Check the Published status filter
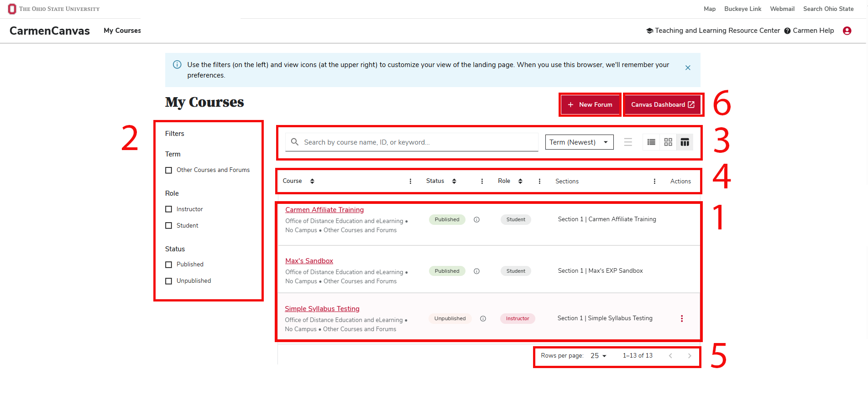868x395 pixels. click(168, 265)
